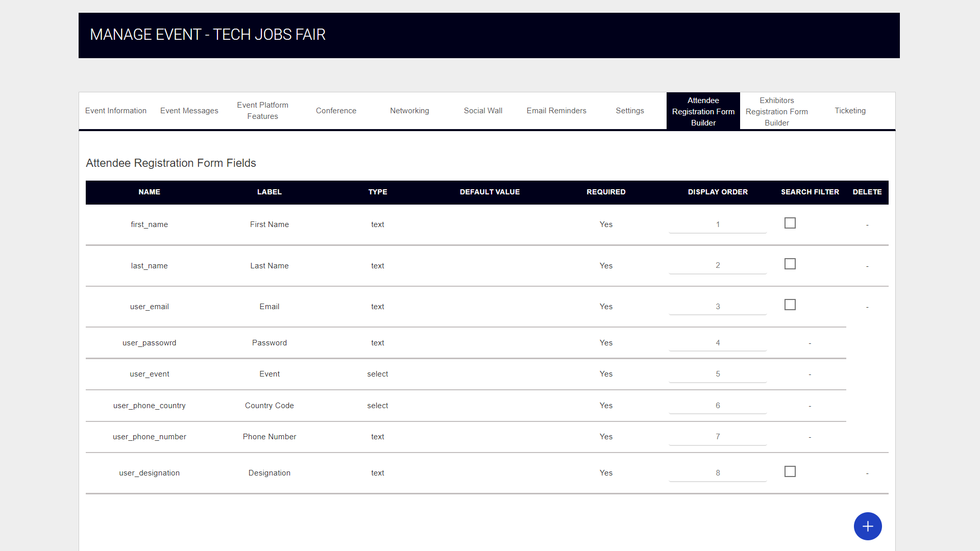Go to the Conference tab
The width and height of the screenshot is (980, 551).
coord(336,111)
